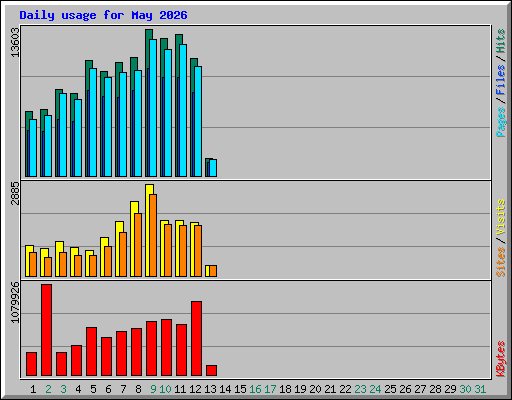
Task: Click day 6 on the date axis
Action: tap(108, 389)
